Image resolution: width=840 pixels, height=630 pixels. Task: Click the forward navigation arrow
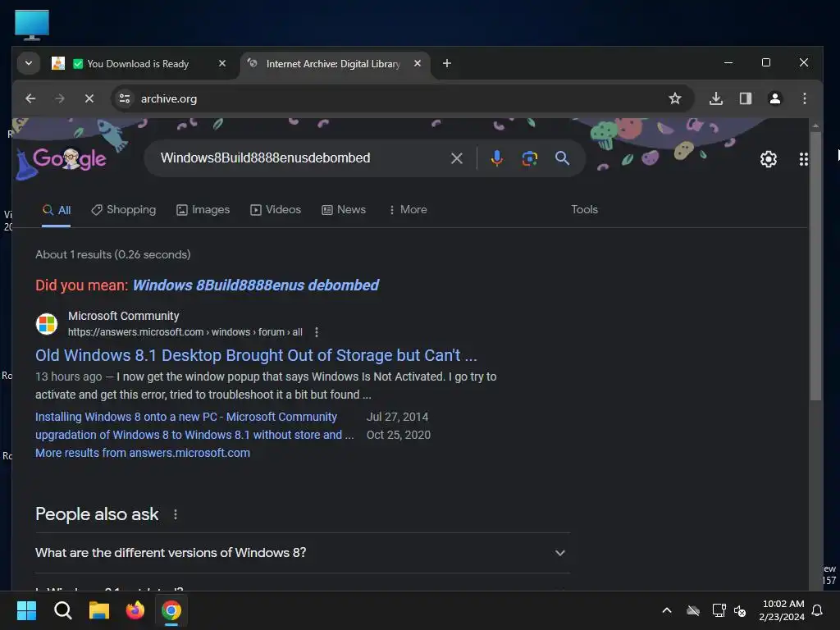[x=60, y=98]
